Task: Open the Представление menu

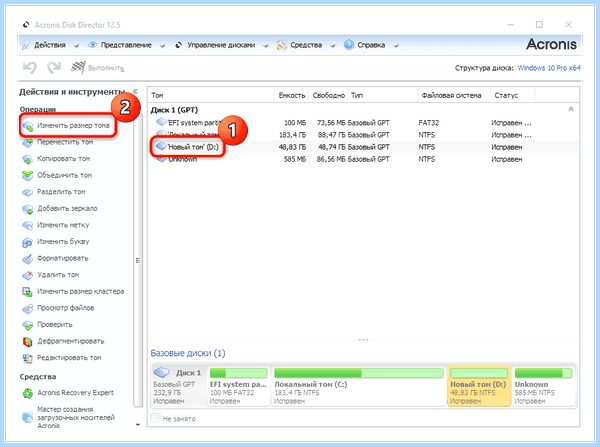Action: (126, 45)
